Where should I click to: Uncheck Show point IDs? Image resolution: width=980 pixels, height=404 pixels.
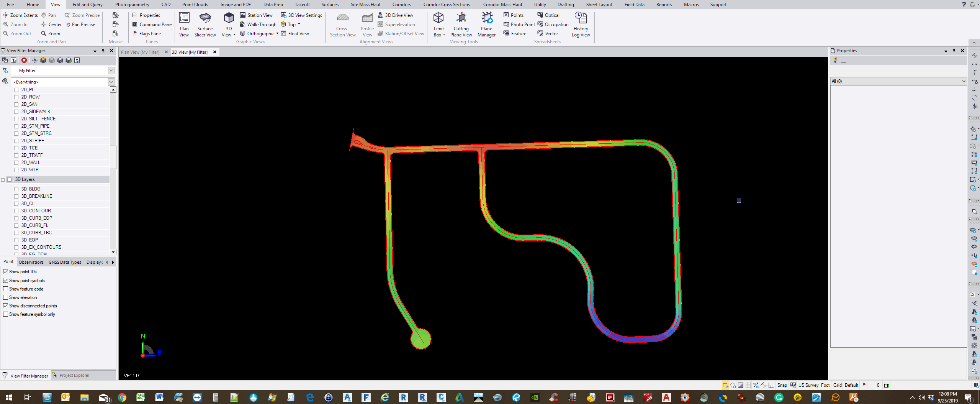(6, 272)
